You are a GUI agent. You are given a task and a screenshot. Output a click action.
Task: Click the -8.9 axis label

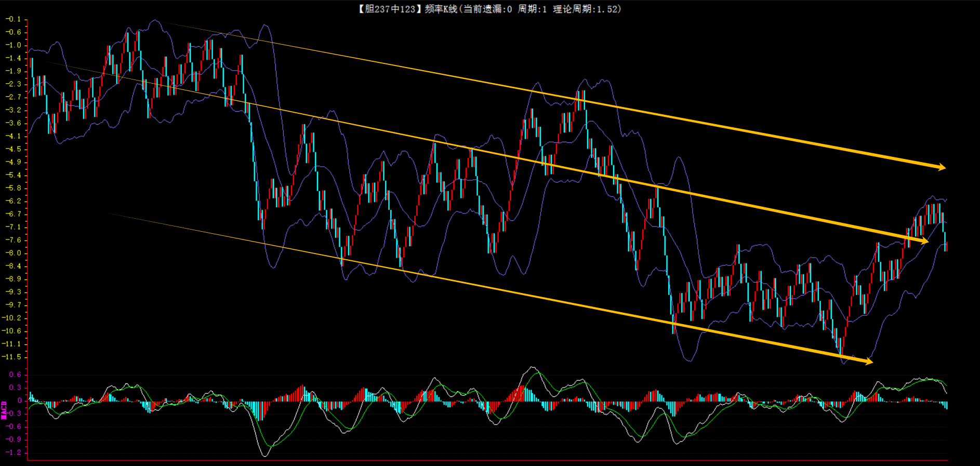tap(13, 279)
